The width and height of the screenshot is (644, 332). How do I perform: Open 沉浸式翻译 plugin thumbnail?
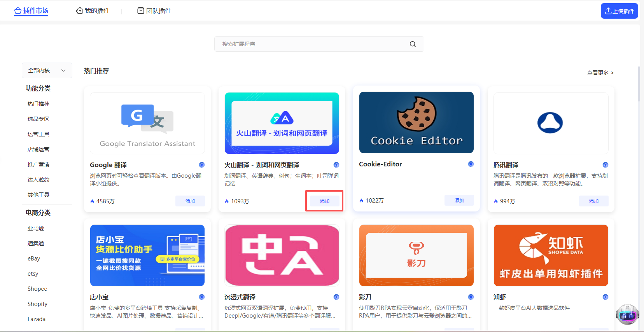pyautogui.click(x=282, y=255)
